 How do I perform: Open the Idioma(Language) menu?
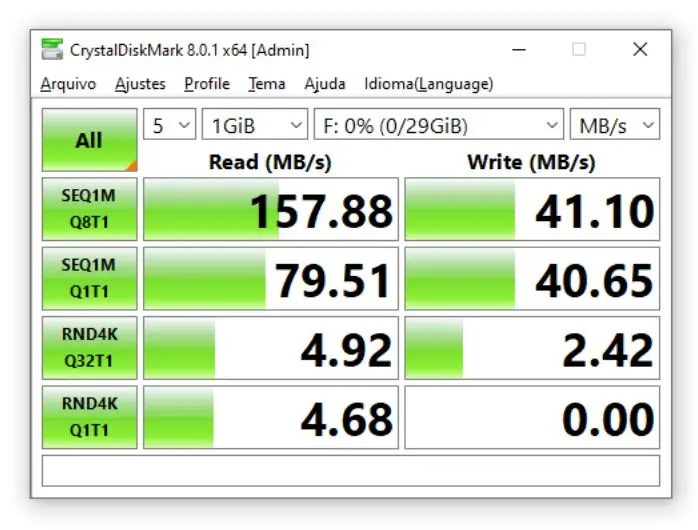tap(429, 84)
